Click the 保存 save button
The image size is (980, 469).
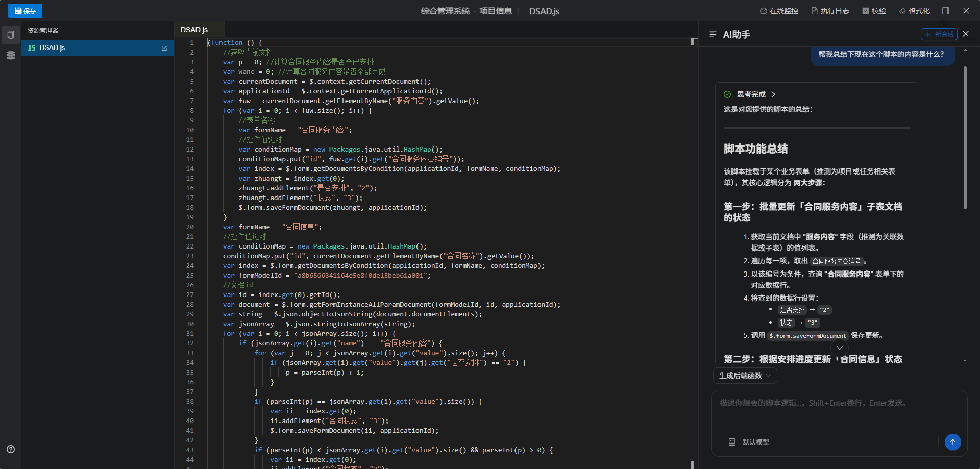[x=25, y=11]
